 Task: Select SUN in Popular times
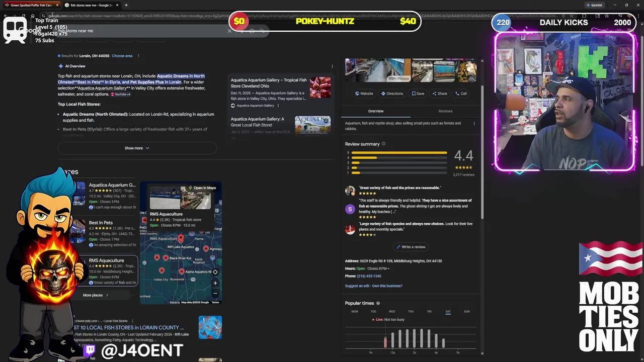466,312
